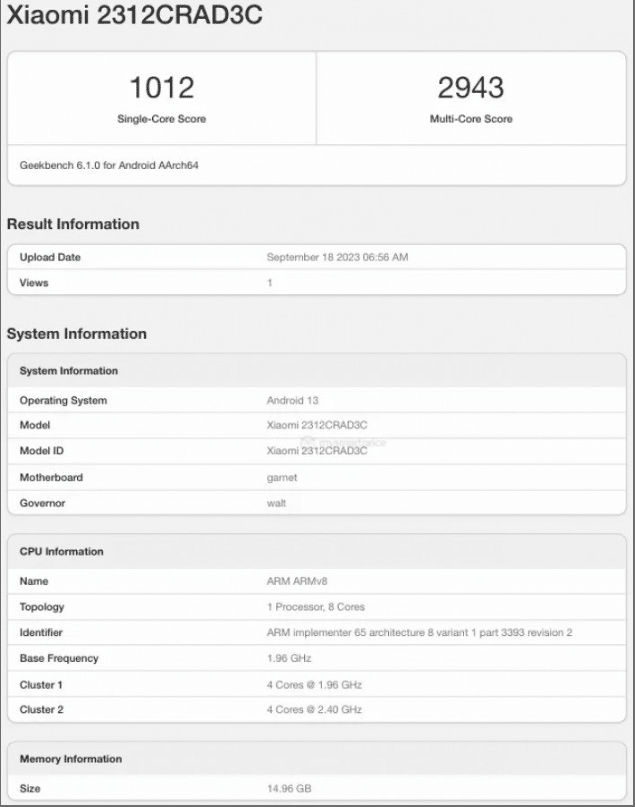Select the 1.96 GHz base frequency value
Image resolution: width=635 pixels, height=807 pixels.
tap(289, 659)
